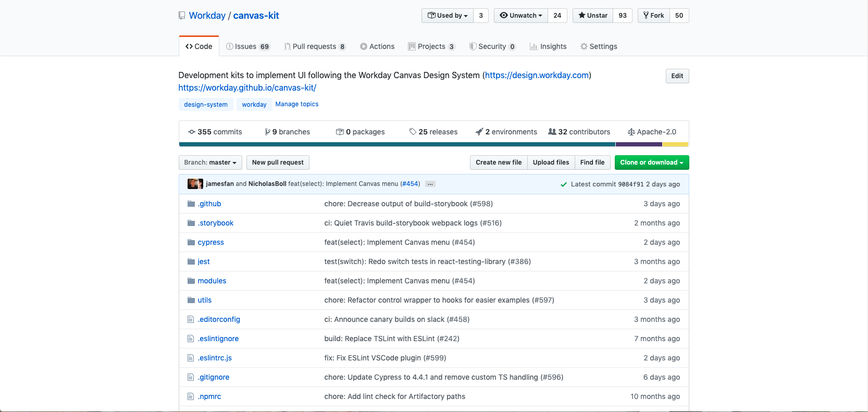Switch to the Projects tab

[x=431, y=46]
